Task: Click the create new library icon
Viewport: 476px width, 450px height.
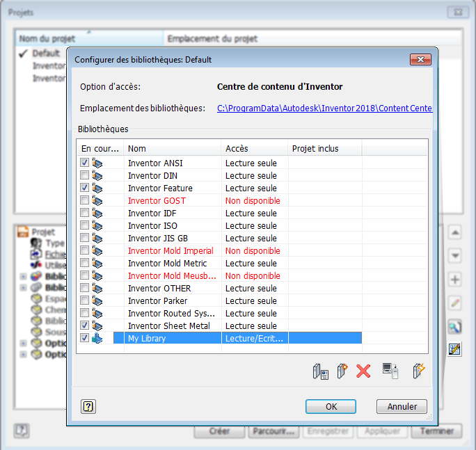Action: pyautogui.click(x=342, y=371)
